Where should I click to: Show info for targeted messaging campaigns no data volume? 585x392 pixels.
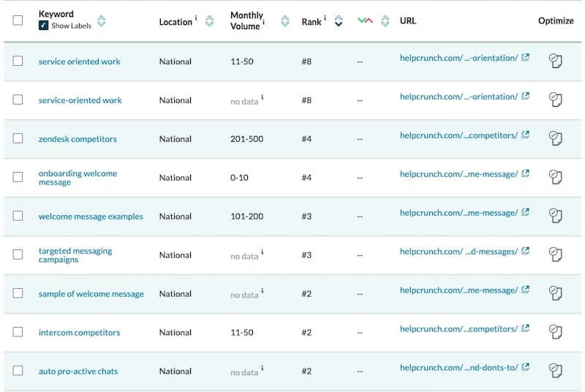[x=263, y=252]
